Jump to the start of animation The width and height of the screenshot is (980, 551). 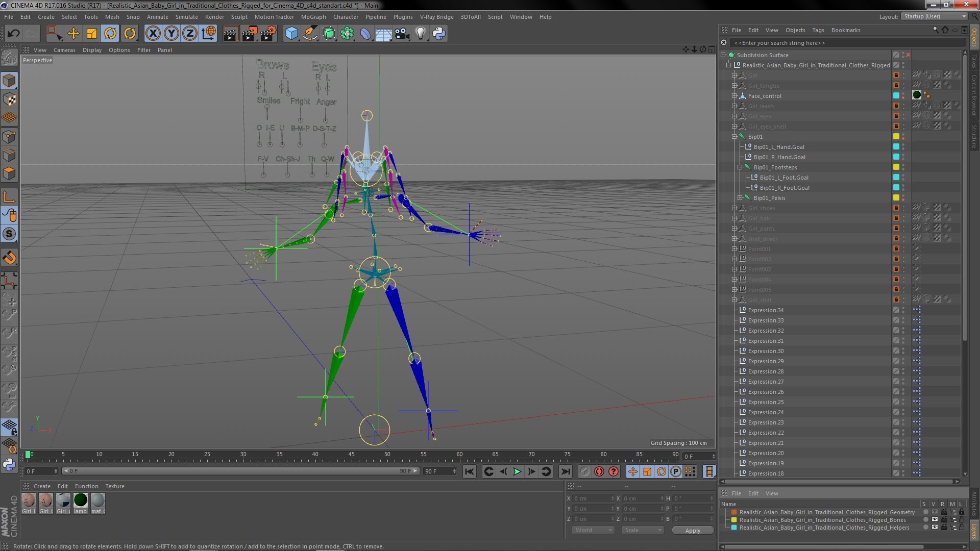point(470,472)
